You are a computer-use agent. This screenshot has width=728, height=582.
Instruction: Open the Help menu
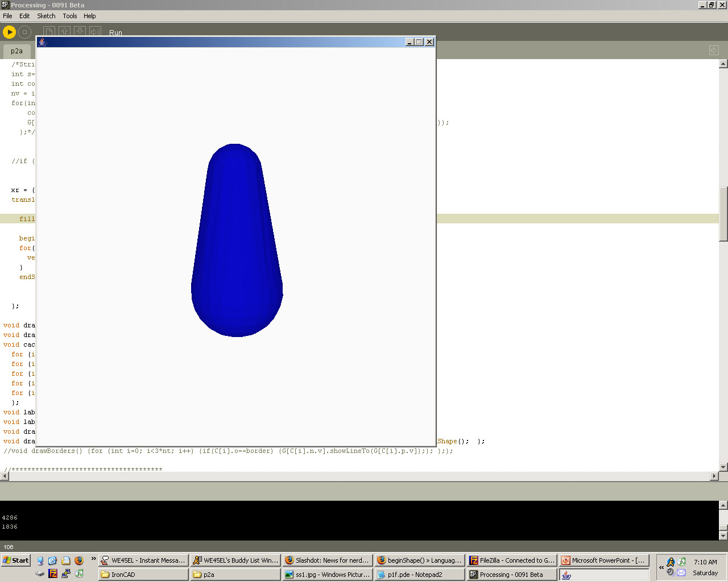(90, 16)
